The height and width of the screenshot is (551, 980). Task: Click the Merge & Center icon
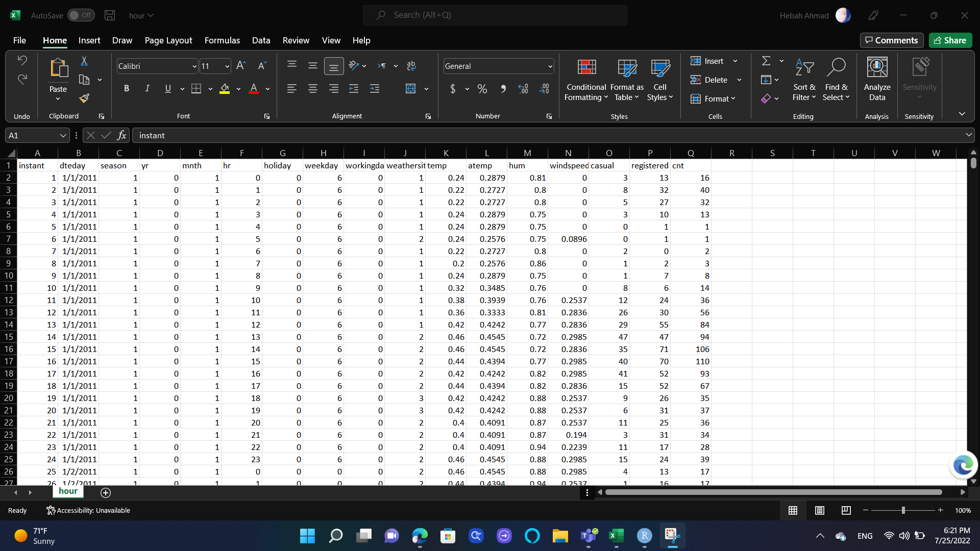click(x=410, y=89)
